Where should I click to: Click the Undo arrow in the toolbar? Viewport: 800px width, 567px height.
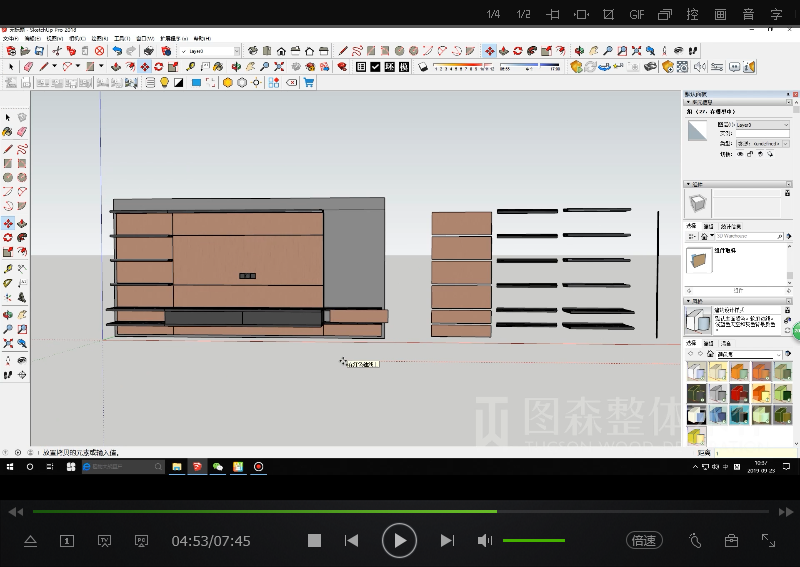click(x=117, y=51)
